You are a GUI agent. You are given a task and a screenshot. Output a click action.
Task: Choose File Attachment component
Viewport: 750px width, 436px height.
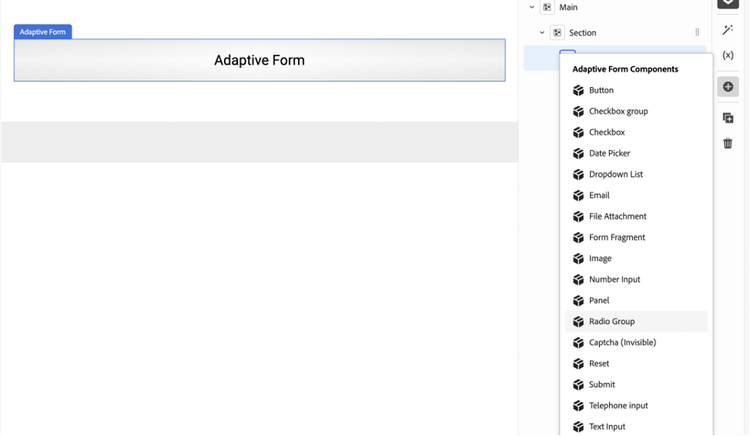pos(617,216)
